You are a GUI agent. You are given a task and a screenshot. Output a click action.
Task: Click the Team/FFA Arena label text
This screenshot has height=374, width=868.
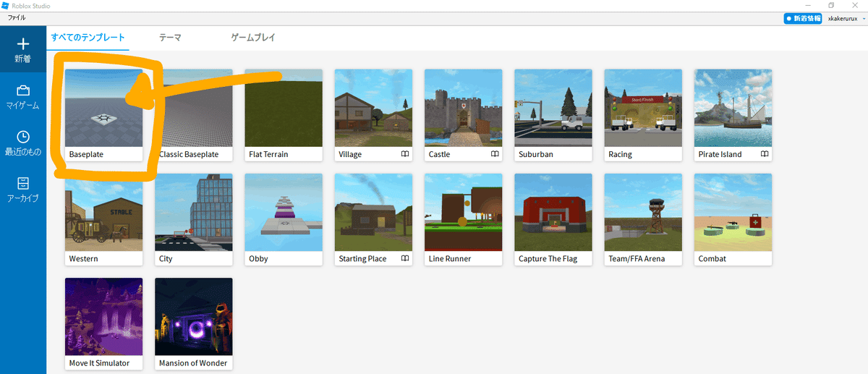637,258
